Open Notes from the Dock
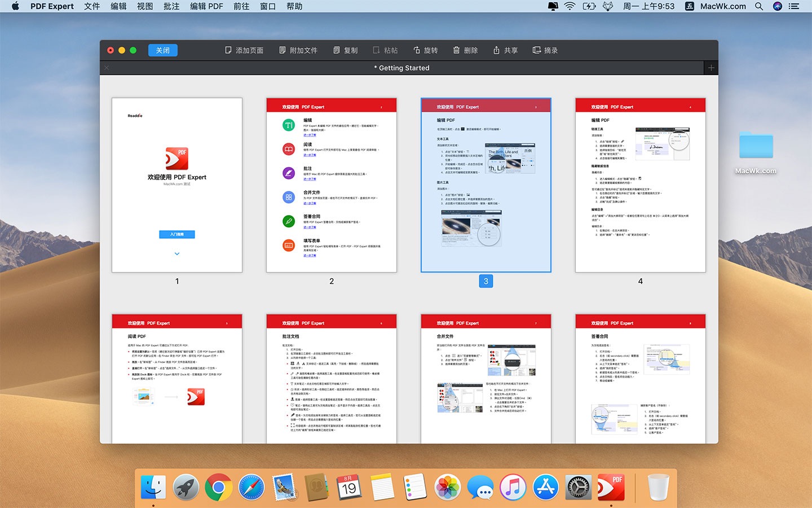This screenshot has height=508, width=812. coord(382,487)
